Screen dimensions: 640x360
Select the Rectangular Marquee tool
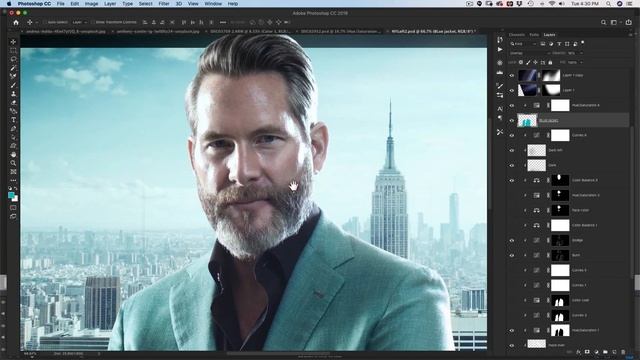tap(13, 51)
